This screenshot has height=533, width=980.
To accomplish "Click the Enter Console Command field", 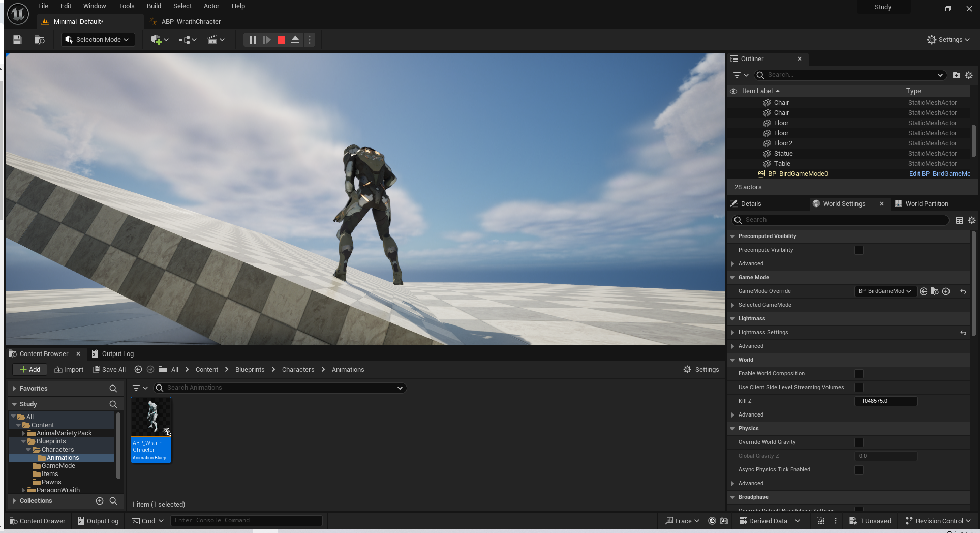I will click(246, 521).
